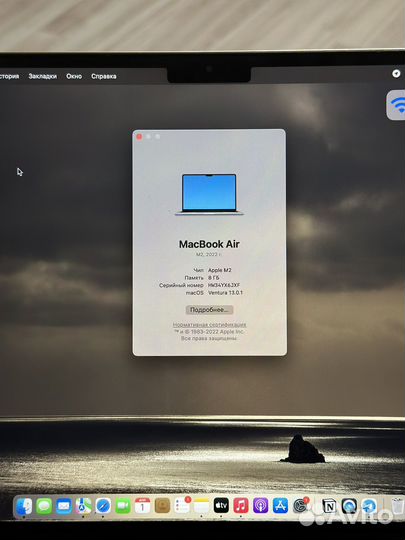Image resolution: width=405 pixels, height=540 pixels.
Task: Launch the Notes app
Action: pyautogui.click(x=201, y=507)
